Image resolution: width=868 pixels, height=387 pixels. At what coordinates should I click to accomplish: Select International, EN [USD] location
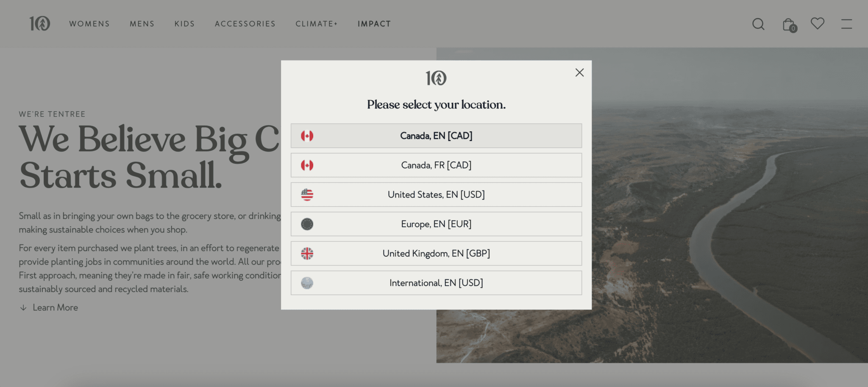pos(436,283)
